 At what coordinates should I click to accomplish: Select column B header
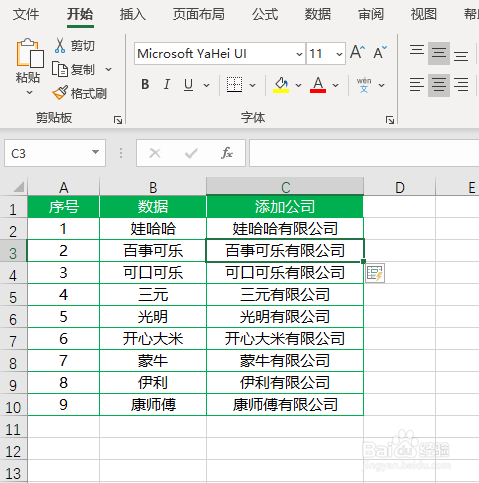pos(153,187)
